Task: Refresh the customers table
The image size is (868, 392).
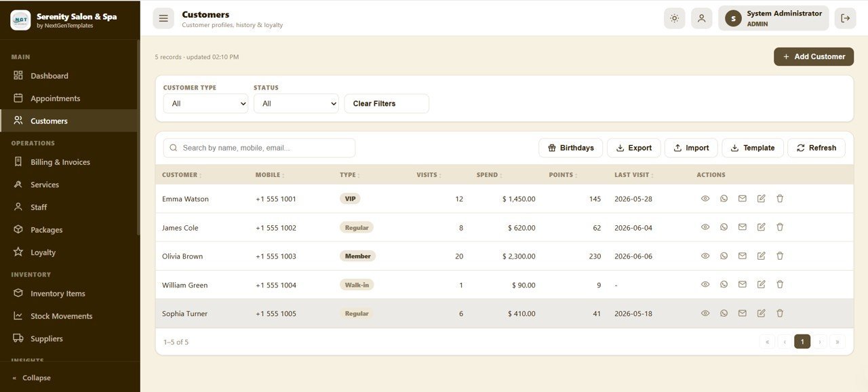Action: [x=816, y=148]
